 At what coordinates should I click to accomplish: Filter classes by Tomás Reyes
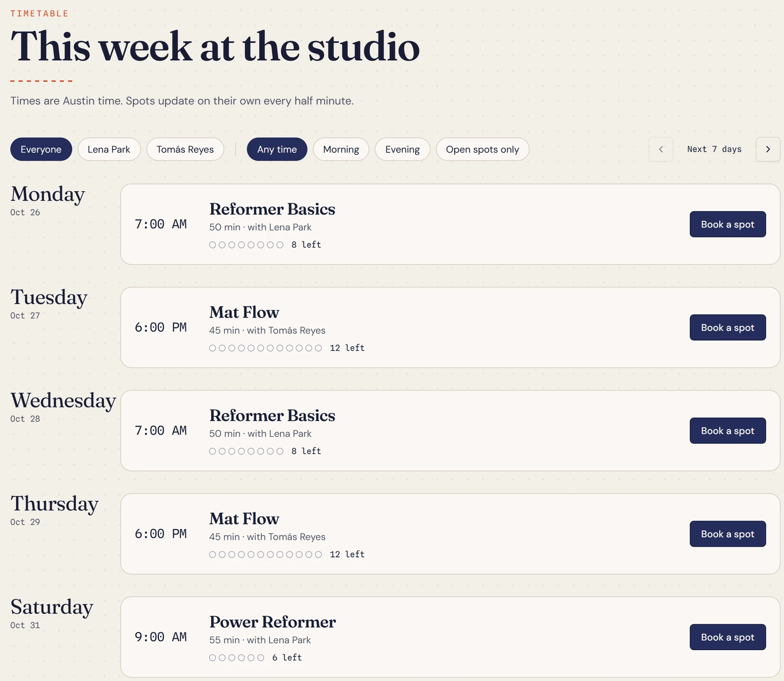[185, 149]
